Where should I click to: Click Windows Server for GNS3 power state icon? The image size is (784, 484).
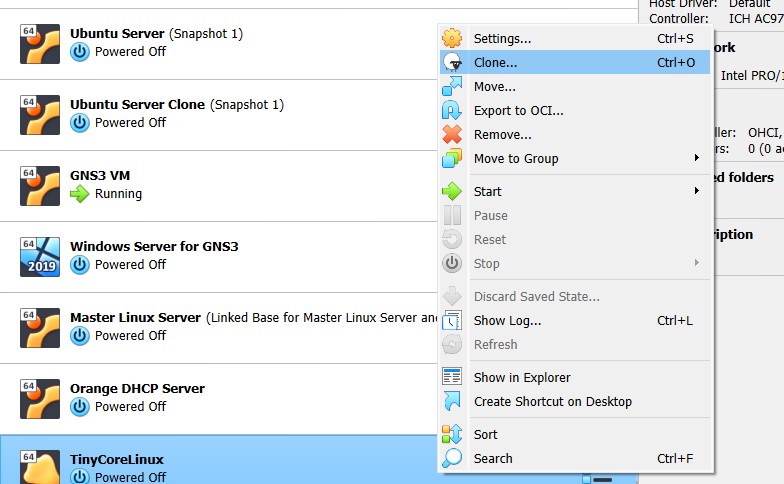tap(80, 264)
